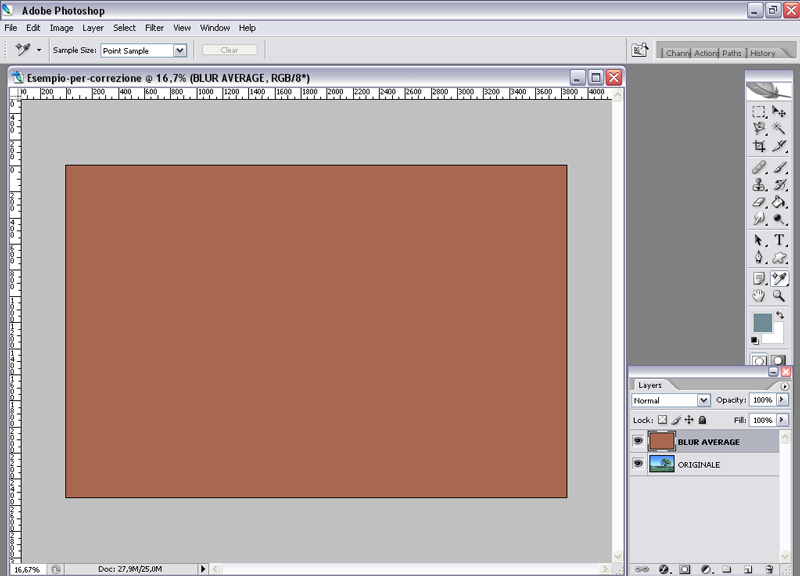
Task: Open the Filter menu
Action: [x=154, y=28]
